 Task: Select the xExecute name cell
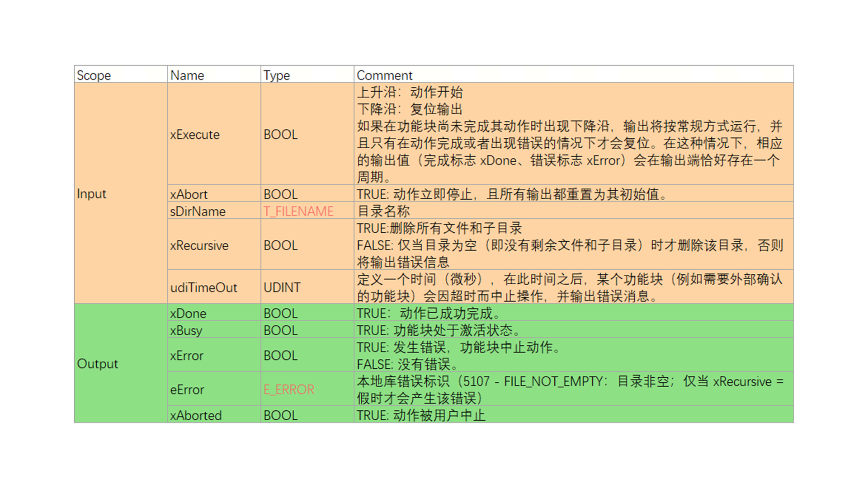[x=195, y=135]
